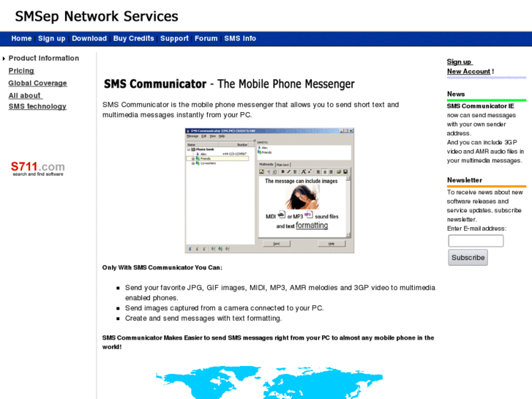This screenshot has width=532, height=399.
Task: Click the arrow beside Product Information
Action: tap(4, 59)
